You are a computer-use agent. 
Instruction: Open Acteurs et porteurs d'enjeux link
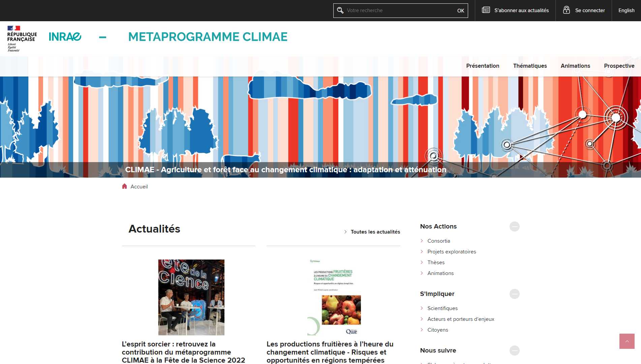tap(461, 319)
